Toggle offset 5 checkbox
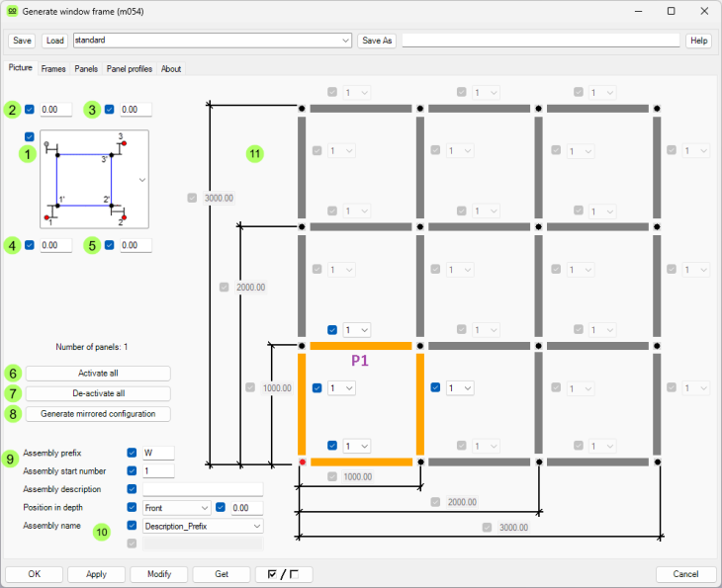This screenshot has height=588, width=722. (x=110, y=245)
